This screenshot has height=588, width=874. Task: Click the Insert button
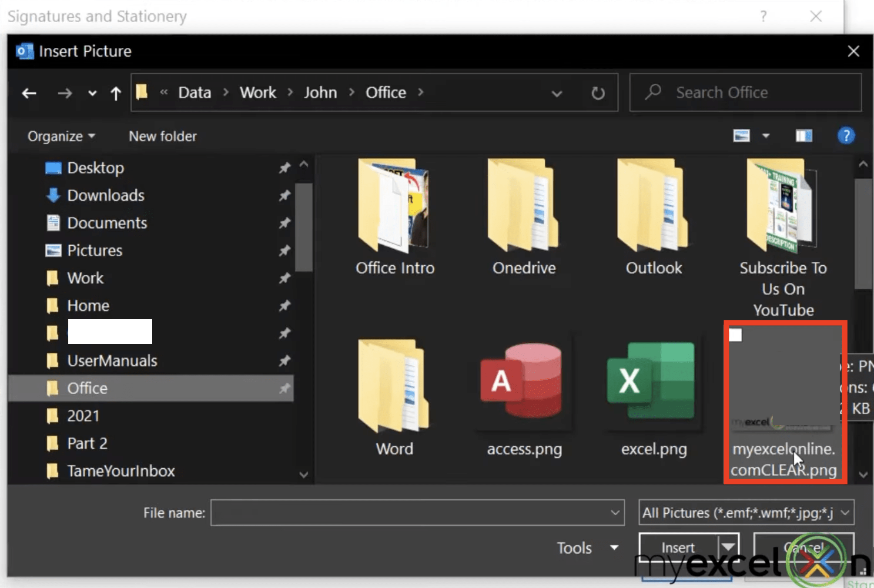point(678,548)
